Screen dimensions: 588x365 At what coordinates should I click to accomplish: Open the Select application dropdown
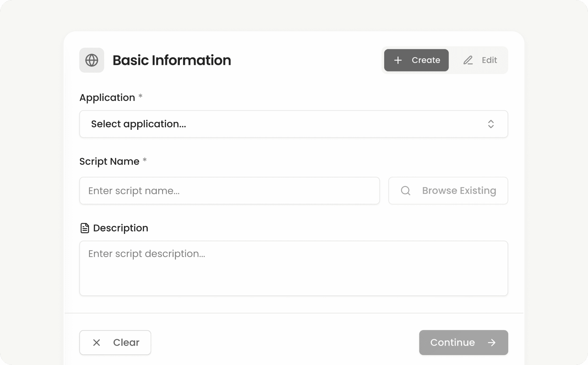click(293, 124)
